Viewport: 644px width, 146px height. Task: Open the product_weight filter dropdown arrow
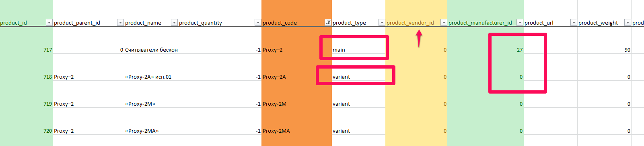tap(628, 23)
